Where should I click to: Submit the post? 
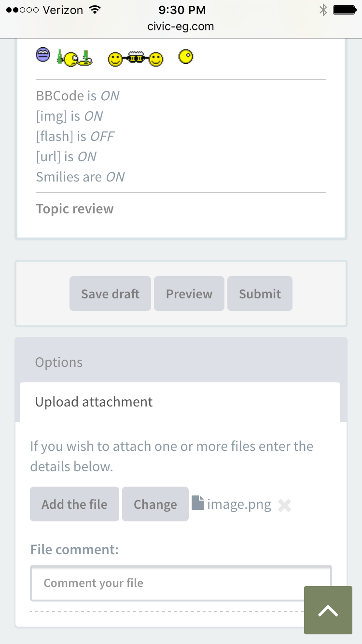point(260,294)
